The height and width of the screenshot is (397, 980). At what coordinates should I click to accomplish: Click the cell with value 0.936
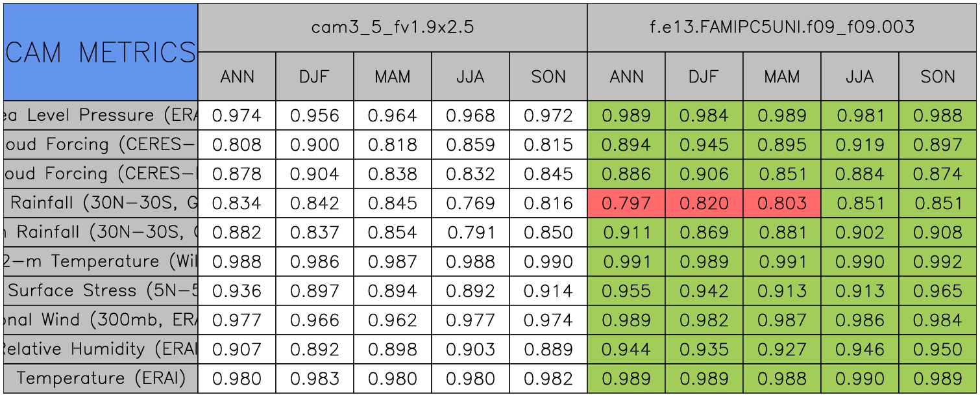236,291
